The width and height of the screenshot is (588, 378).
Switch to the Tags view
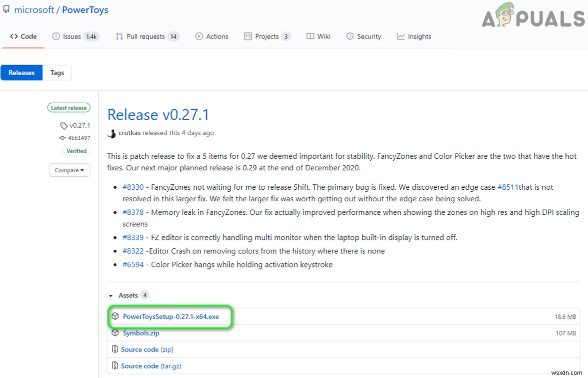(x=57, y=73)
